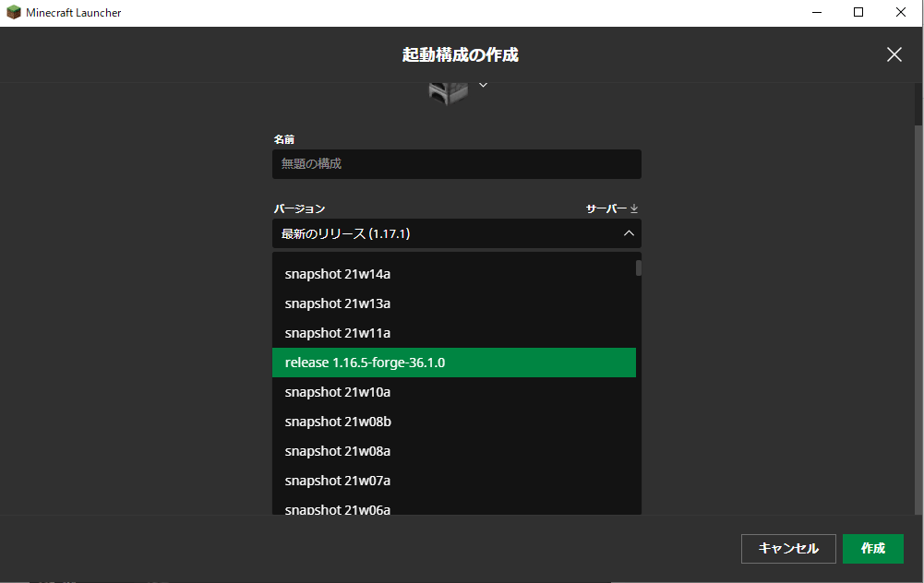This screenshot has height=583, width=924.
Task: Click the green 作成 button
Action: pos(872,549)
